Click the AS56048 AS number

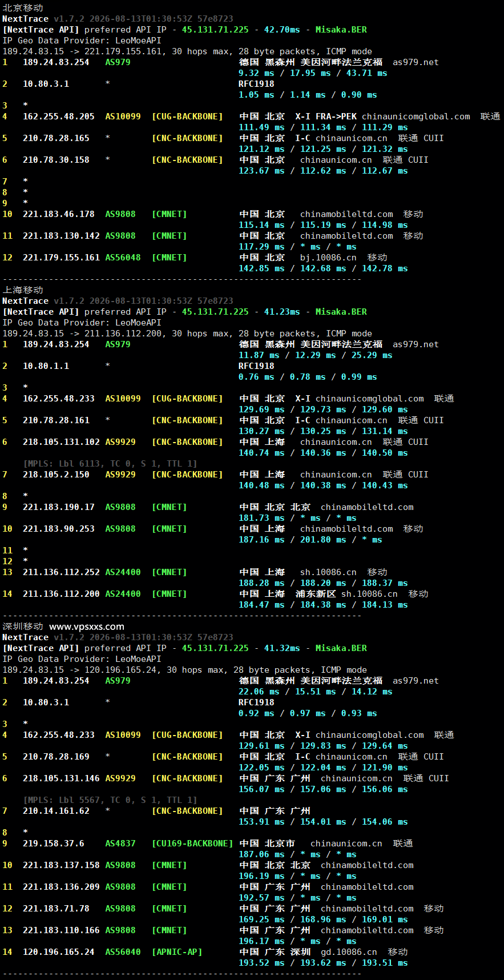[x=123, y=258]
